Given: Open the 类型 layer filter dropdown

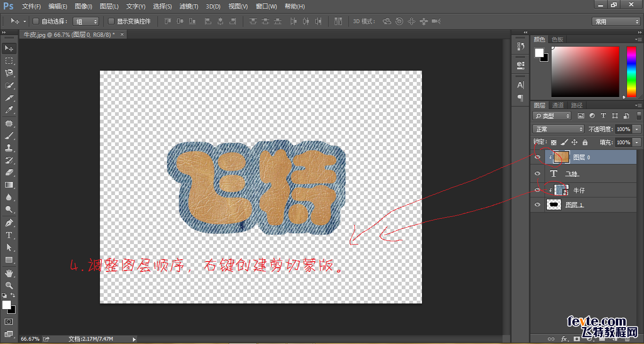Looking at the screenshot, I should (552, 115).
